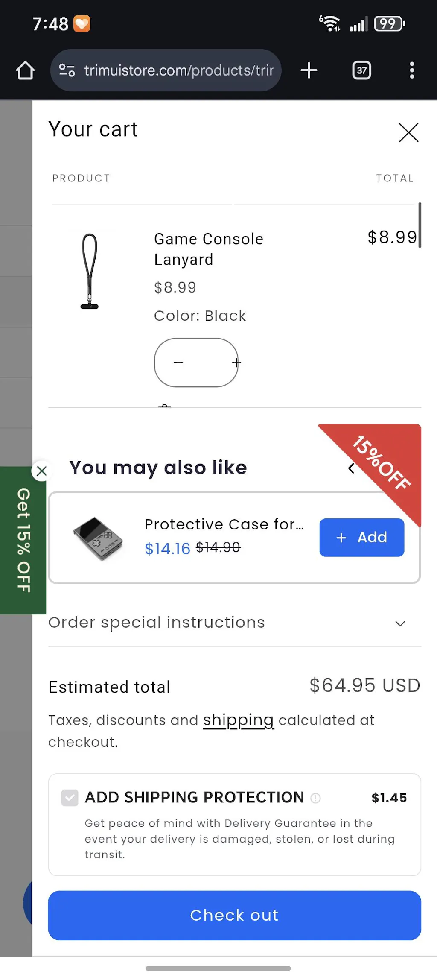Decrease the lanyard quantity
This screenshot has width=437, height=980.
click(178, 363)
